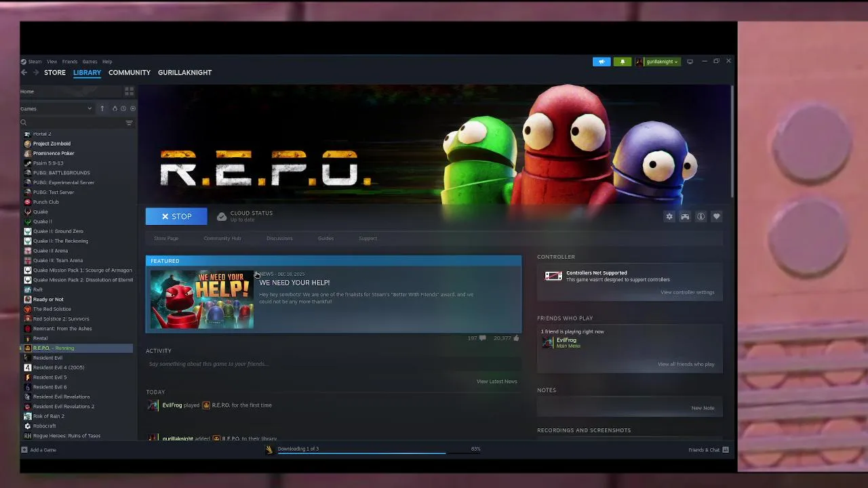Viewport: 868px width, 488px height.
Task: Go forward with the right arrow
Action: [x=36, y=73]
